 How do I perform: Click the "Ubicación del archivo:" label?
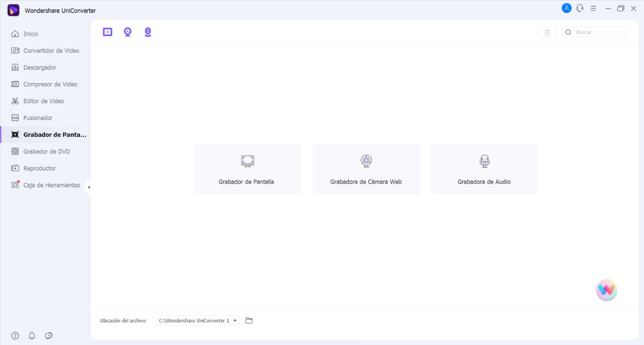(123, 321)
